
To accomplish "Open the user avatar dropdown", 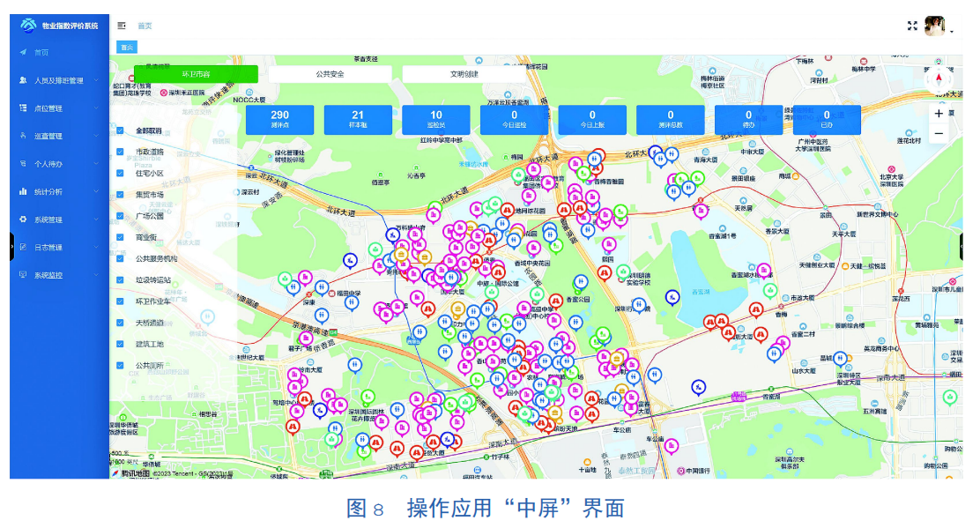I will pyautogui.click(x=936, y=26).
